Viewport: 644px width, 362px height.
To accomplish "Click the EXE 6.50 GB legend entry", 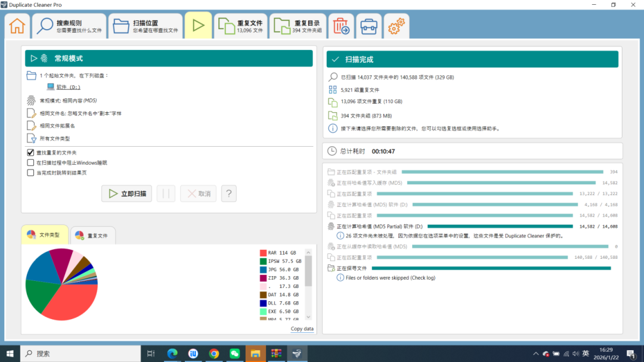I will [279, 311].
